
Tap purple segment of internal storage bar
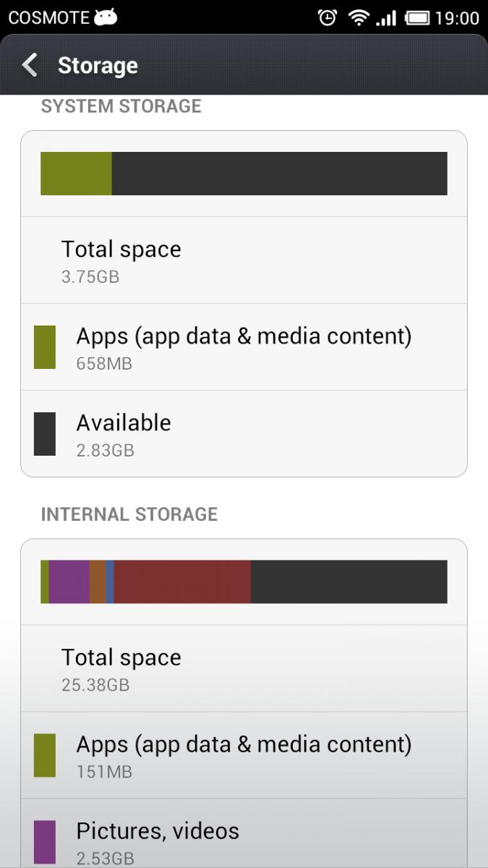(x=69, y=582)
